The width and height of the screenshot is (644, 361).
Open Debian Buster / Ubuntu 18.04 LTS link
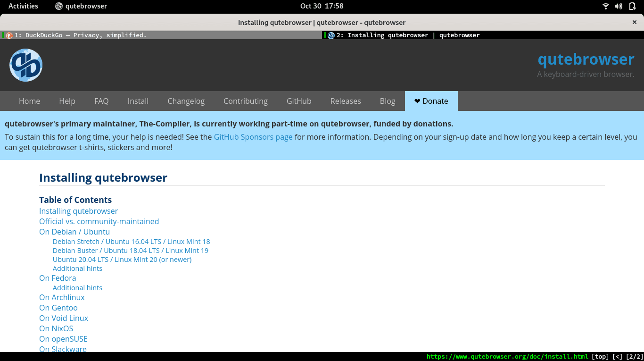coord(131,251)
